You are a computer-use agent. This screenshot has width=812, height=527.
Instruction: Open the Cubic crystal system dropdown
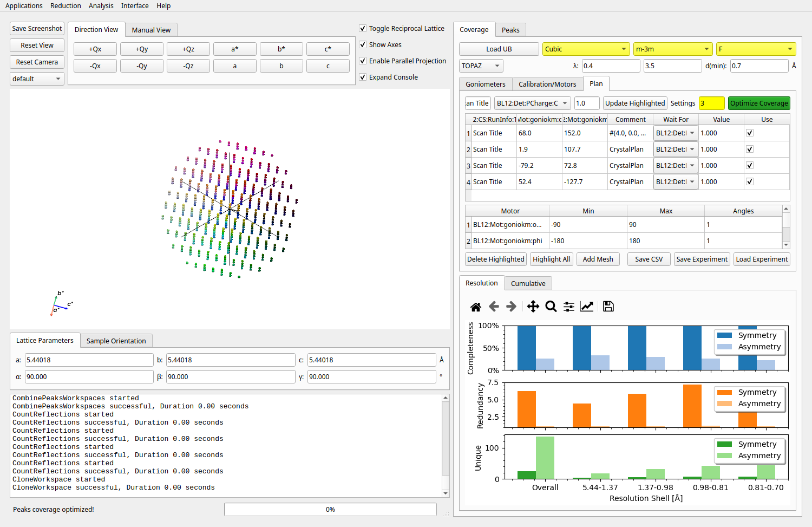[x=586, y=49]
